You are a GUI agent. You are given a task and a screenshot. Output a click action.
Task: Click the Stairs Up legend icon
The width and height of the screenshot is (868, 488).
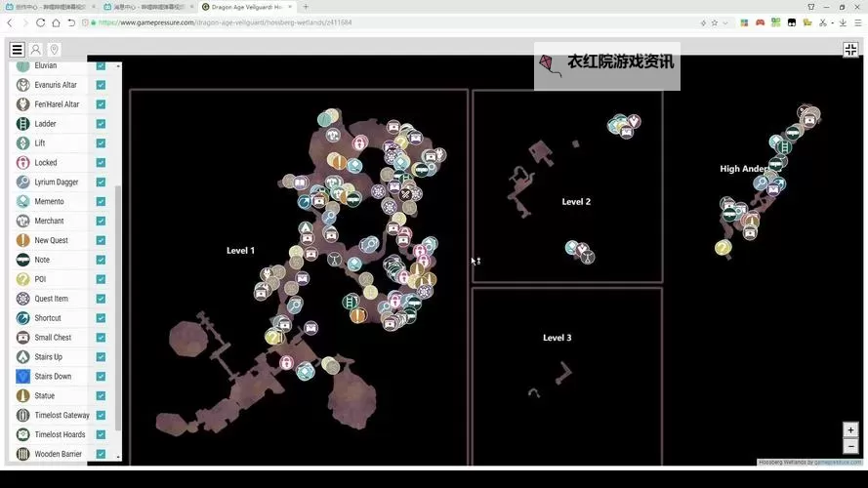tap(22, 357)
